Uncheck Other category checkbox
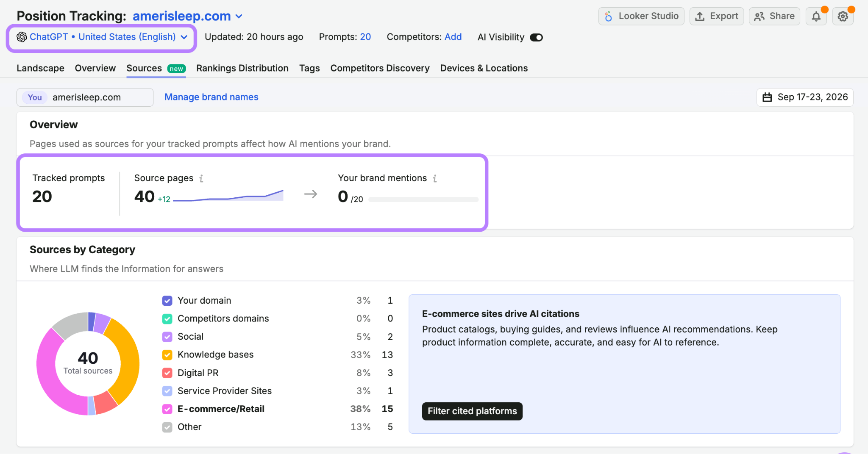Image resolution: width=868 pixels, height=454 pixels. coord(167,427)
